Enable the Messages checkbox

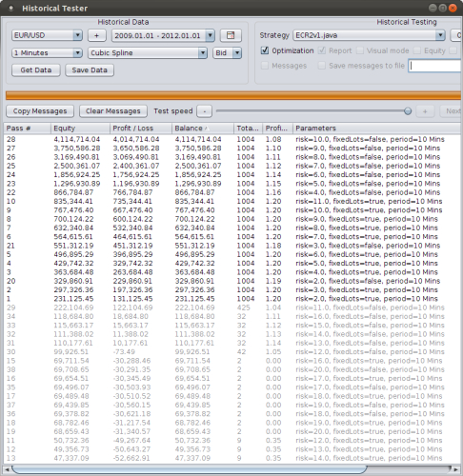click(x=265, y=66)
